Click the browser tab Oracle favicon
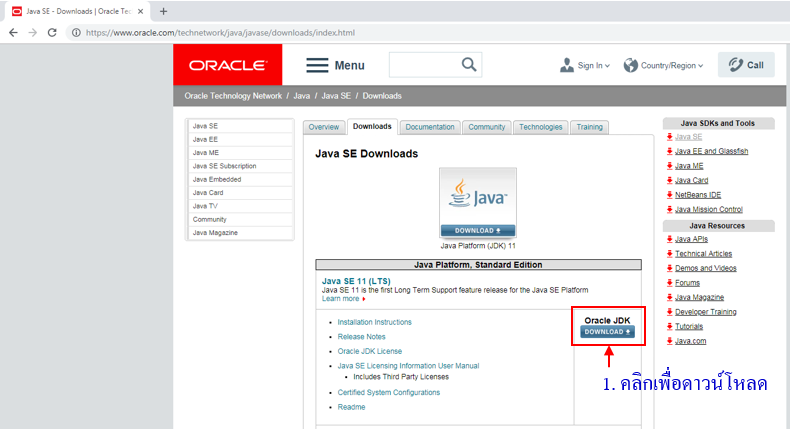 coord(17,11)
